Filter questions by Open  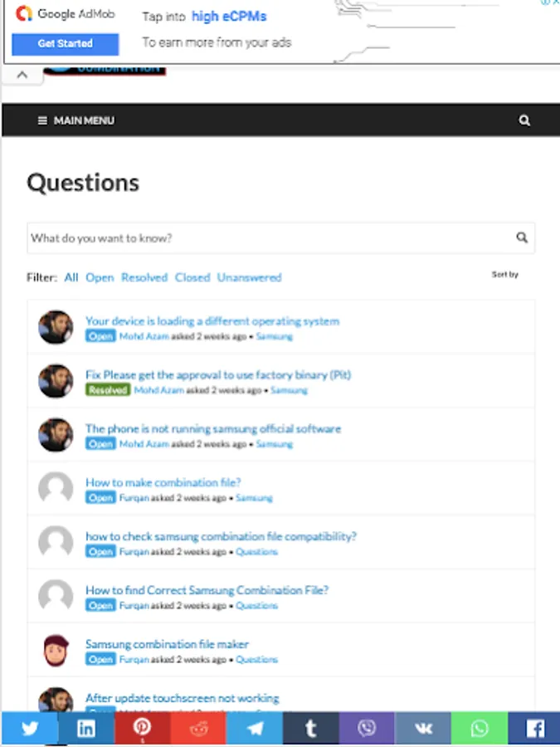tap(100, 277)
